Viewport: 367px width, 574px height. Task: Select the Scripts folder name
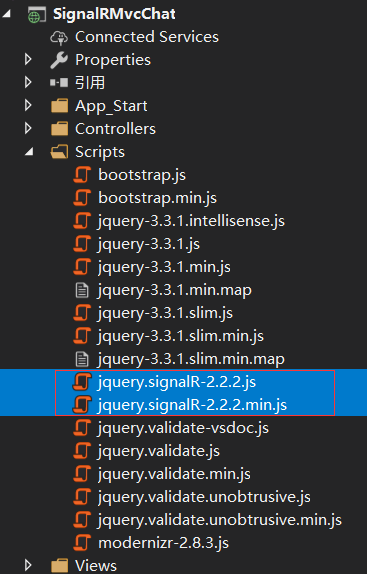coord(100,152)
